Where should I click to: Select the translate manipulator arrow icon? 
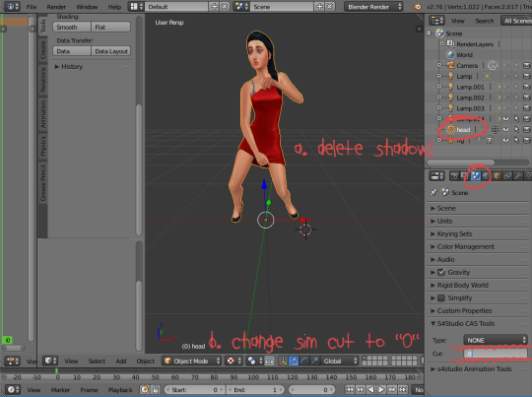294,361
